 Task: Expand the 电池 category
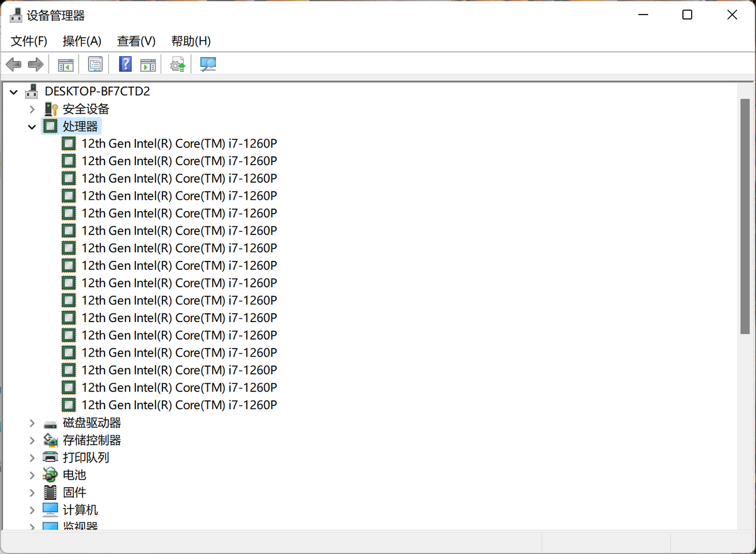click(x=32, y=475)
